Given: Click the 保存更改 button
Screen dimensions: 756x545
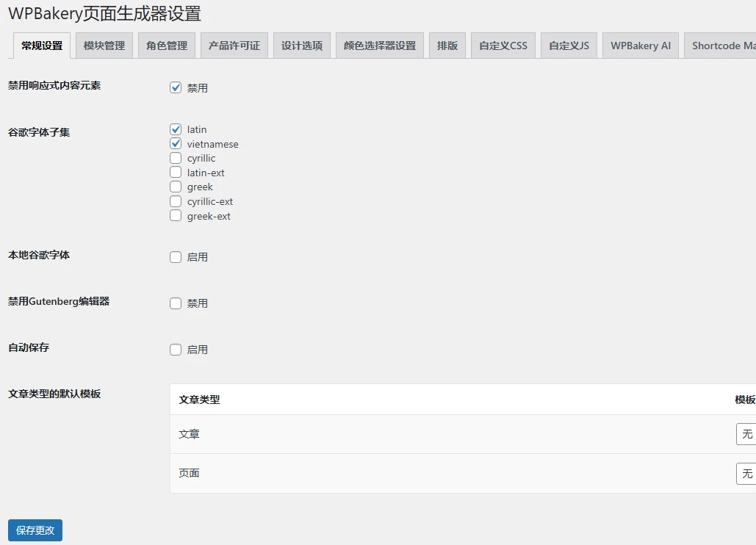Looking at the screenshot, I should [x=35, y=530].
